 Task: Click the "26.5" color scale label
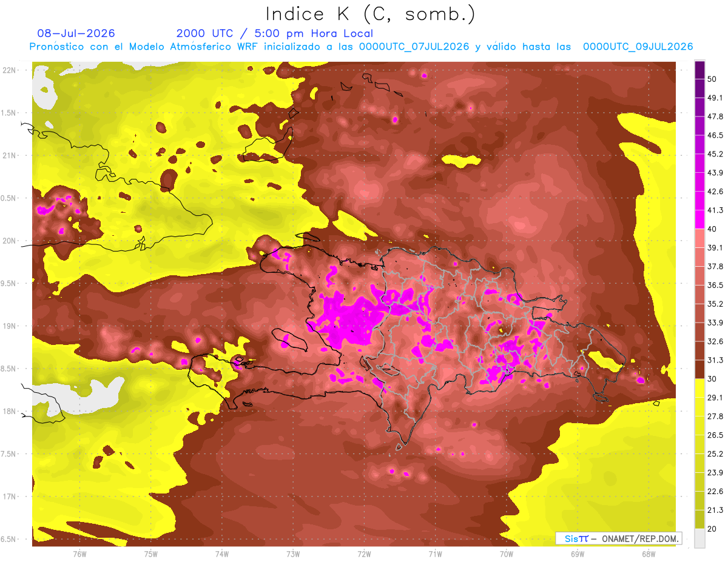pyautogui.click(x=715, y=435)
